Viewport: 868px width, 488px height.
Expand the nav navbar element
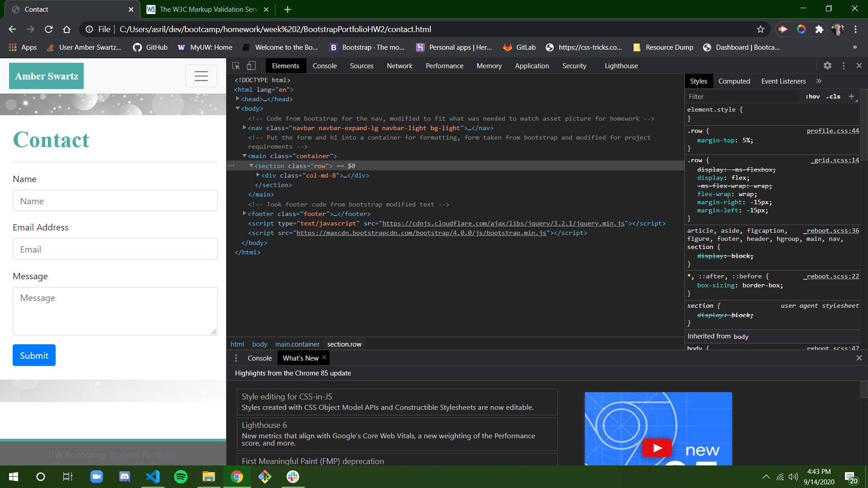[245, 128]
